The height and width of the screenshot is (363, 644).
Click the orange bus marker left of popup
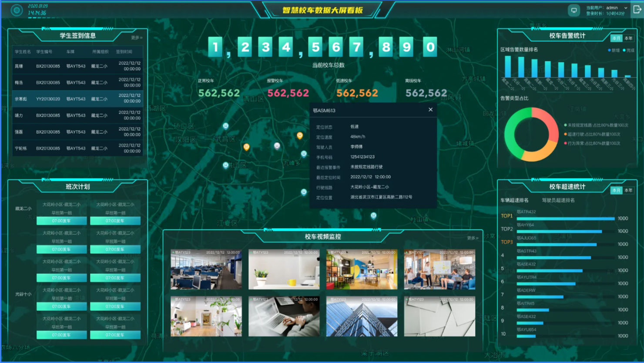(x=299, y=136)
